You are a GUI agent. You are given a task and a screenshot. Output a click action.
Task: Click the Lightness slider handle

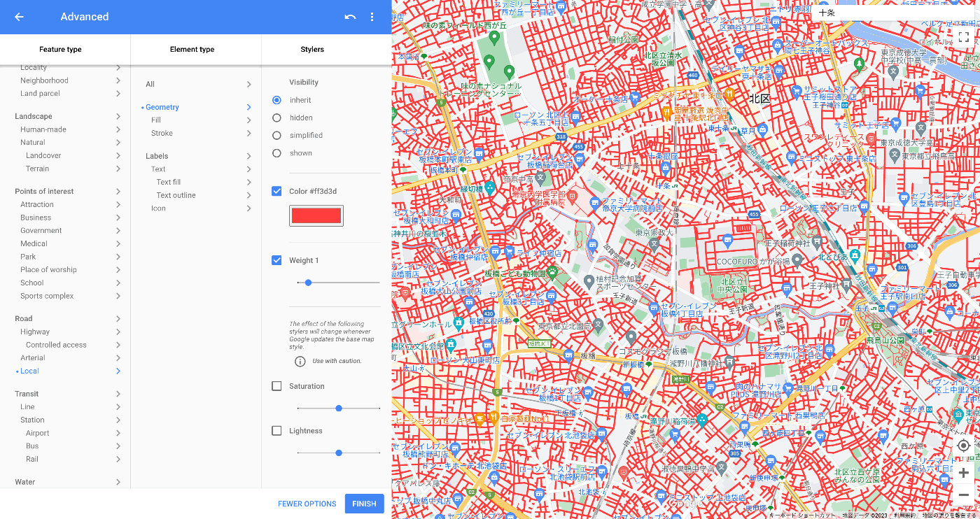click(x=339, y=453)
